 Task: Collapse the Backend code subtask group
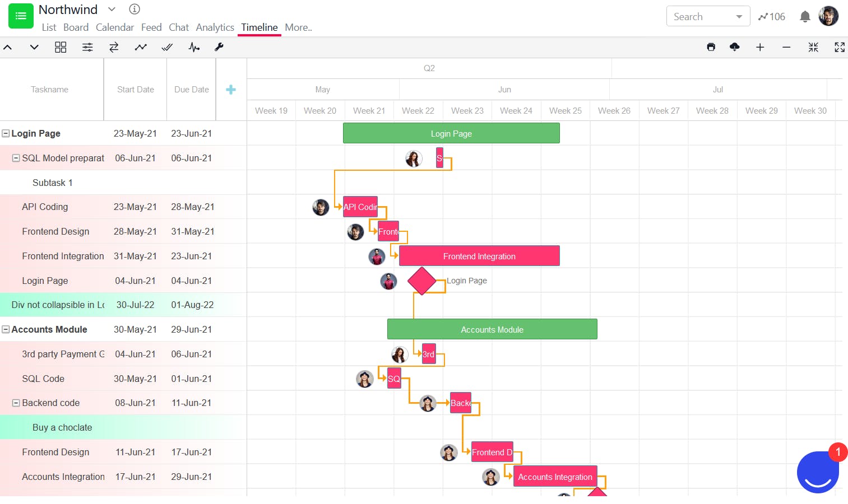[x=16, y=403]
